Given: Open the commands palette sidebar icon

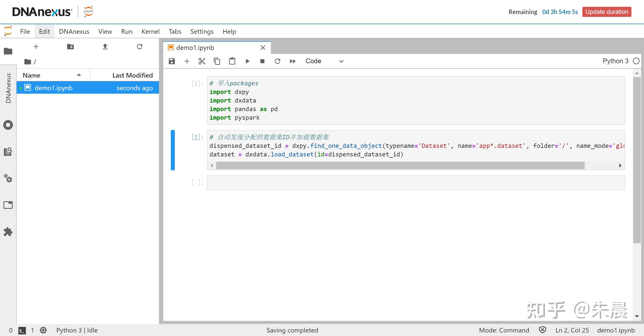Looking at the screenshot, I should coord(8,152).
